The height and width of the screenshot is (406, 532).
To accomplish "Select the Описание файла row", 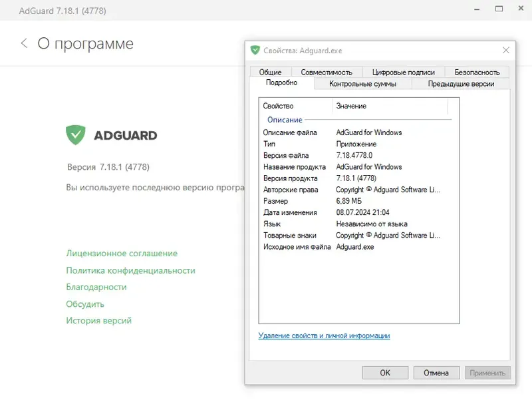I will point(357,132).
